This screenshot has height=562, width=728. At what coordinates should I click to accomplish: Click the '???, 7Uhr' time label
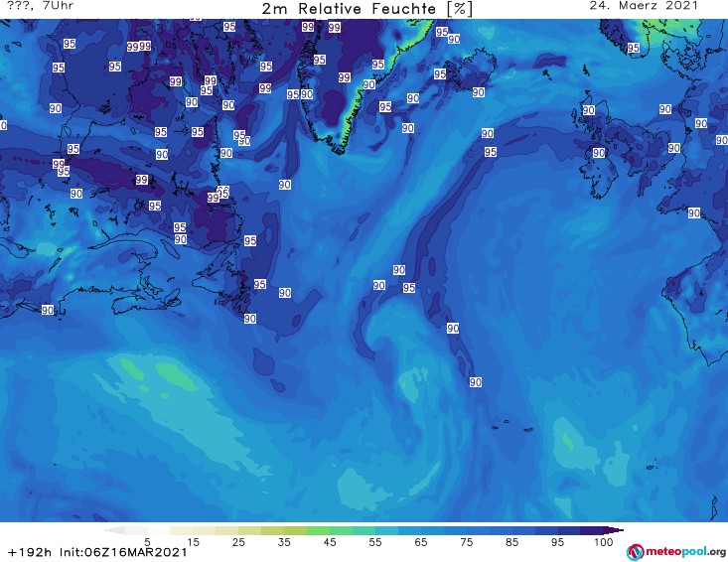41,6
